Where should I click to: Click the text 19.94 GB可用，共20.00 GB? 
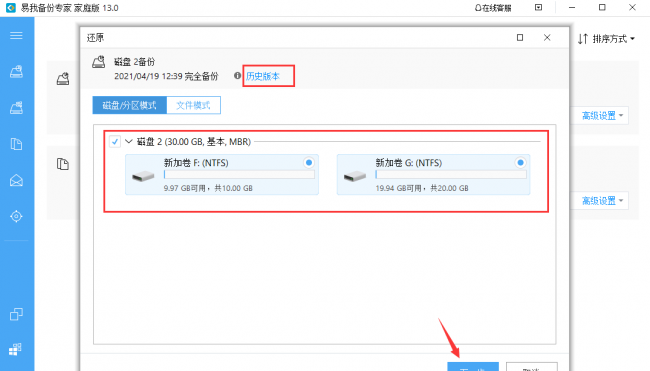click(422, 188)
